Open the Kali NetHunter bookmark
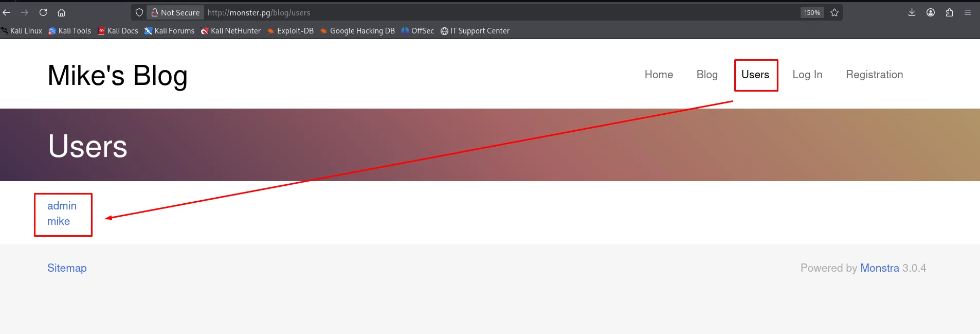 (x=231, y=31)
